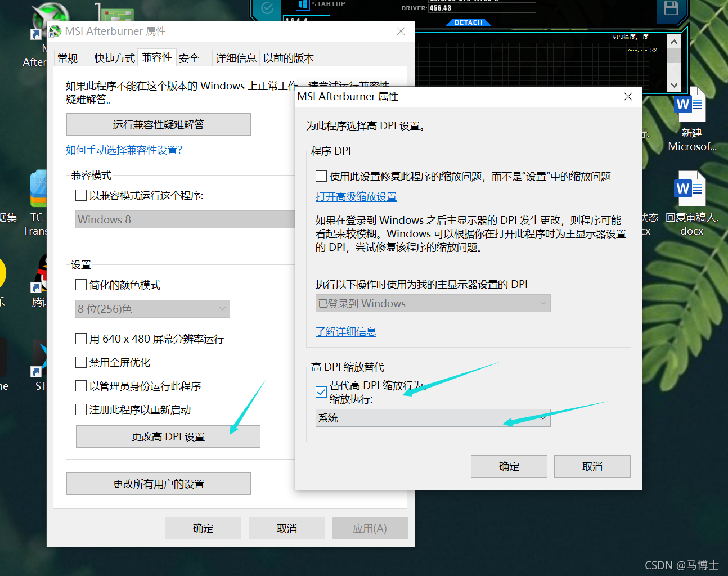Select the 兼容性 tab
This screenshot has width=728, height=576.
point(157,57)
